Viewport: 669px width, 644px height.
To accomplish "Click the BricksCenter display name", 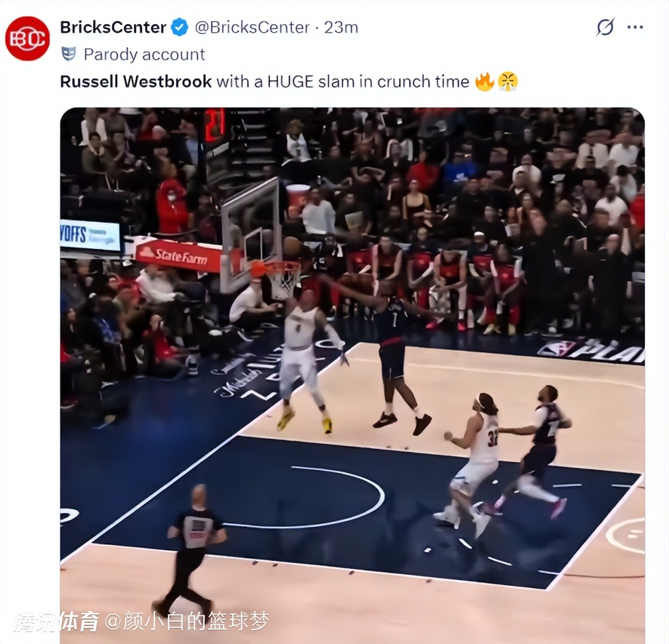I will pos(113,27).
